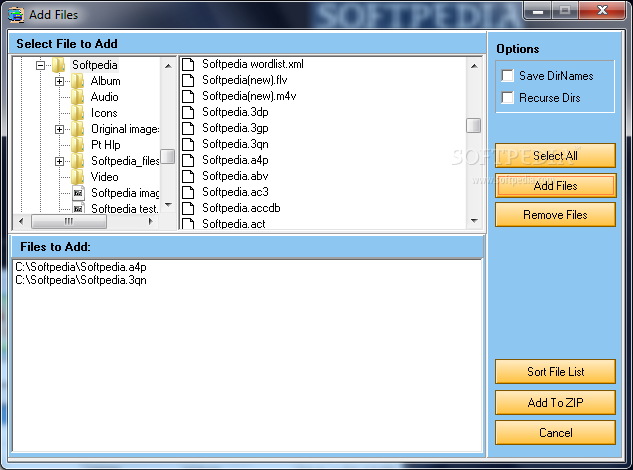633x470 pixels.
Task: Click folder tree scroll down arrow
Action: (168, 205)
